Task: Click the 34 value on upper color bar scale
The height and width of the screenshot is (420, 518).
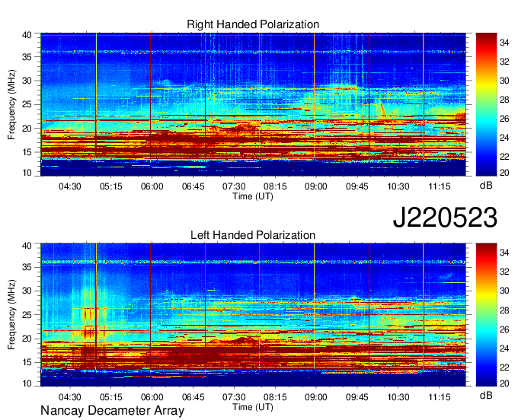Action: pos(504,43)
